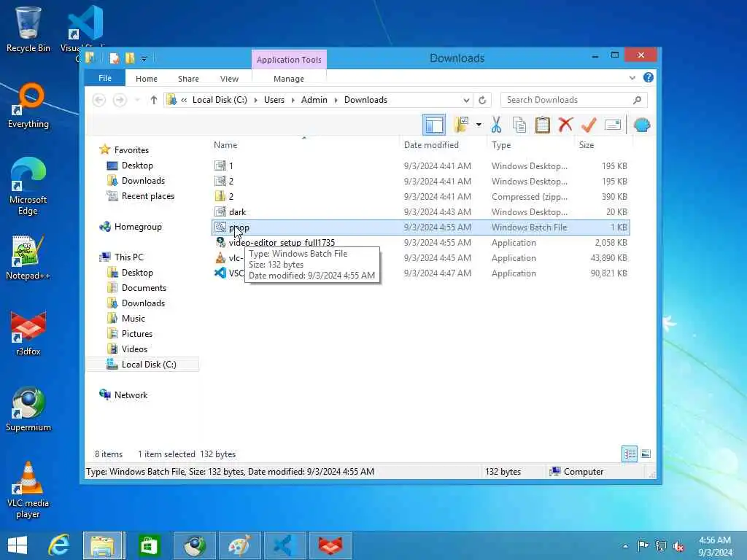The height and width of the screenshot is (560, 747).
Task: Switch to large icons view in status bar
Action: click(646, 454)
